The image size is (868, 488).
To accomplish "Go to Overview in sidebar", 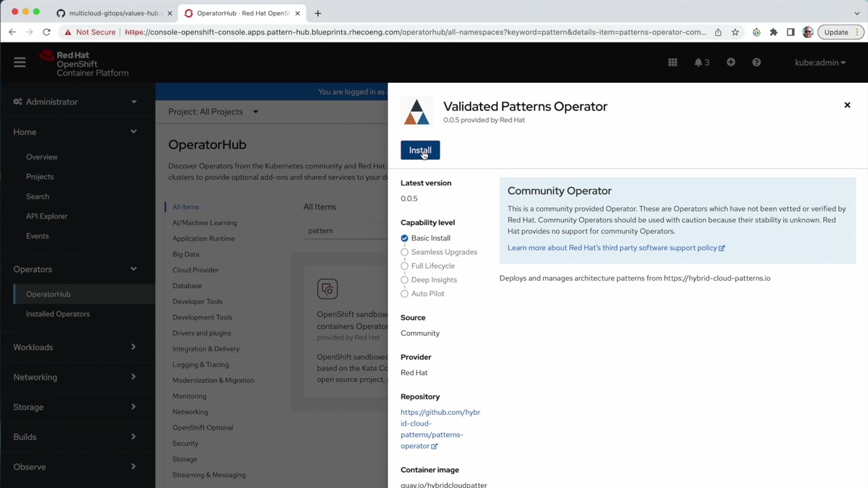I will coord(42,157).
